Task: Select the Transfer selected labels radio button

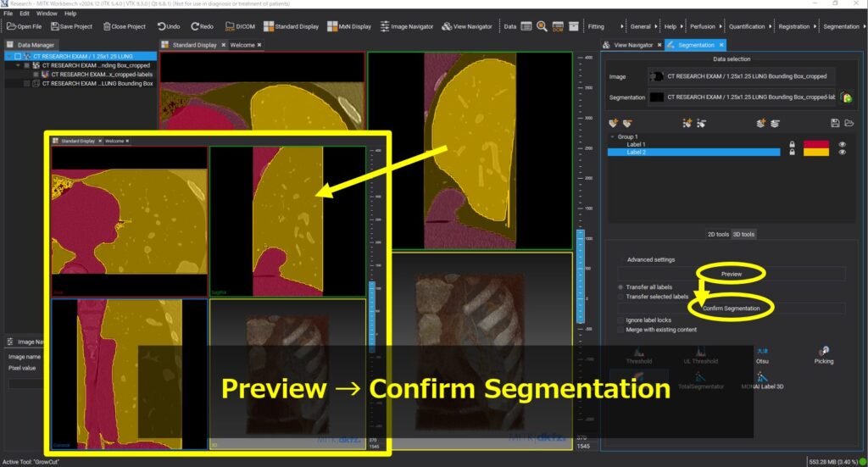Action: (620, 297)
